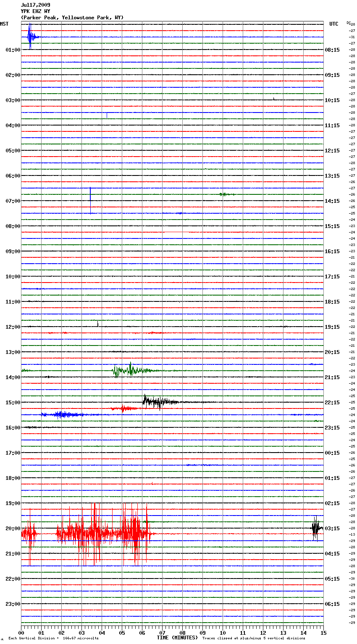The width and height of the screenshot is (357, 644).
Task: Click the DC column heading
Action: pos(349,23)
